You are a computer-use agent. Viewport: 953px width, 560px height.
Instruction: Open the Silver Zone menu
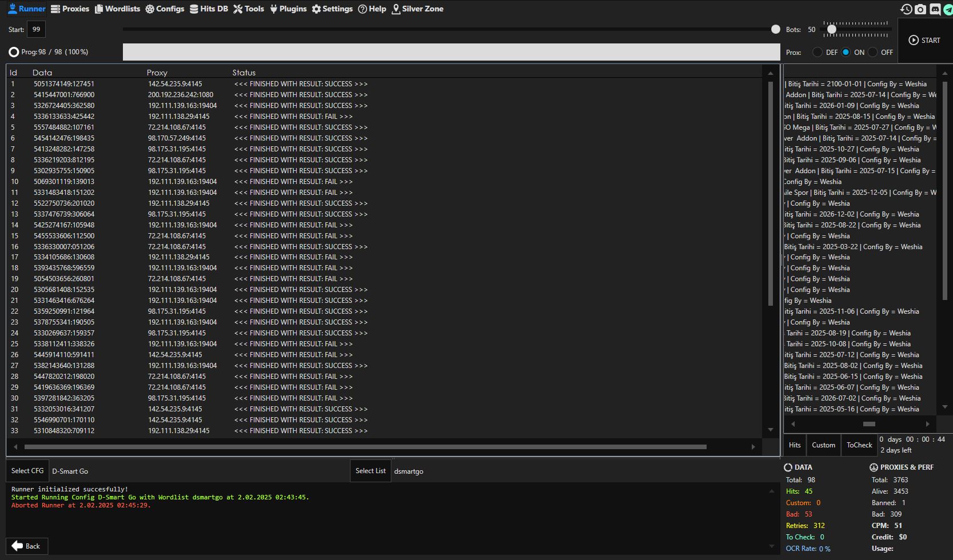417,9
